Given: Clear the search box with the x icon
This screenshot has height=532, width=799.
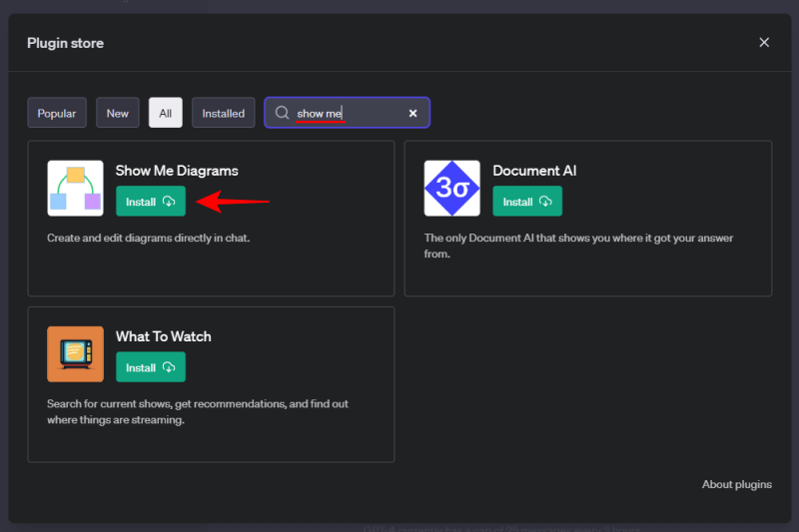Looking at the screenshot, I should [412, 114].
